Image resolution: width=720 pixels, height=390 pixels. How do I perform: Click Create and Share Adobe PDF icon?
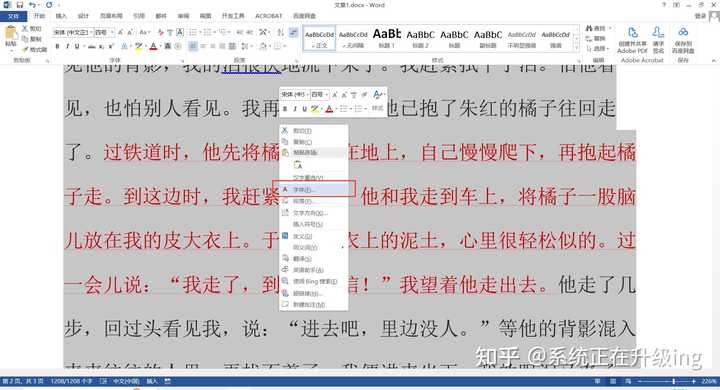coord(632,40)
